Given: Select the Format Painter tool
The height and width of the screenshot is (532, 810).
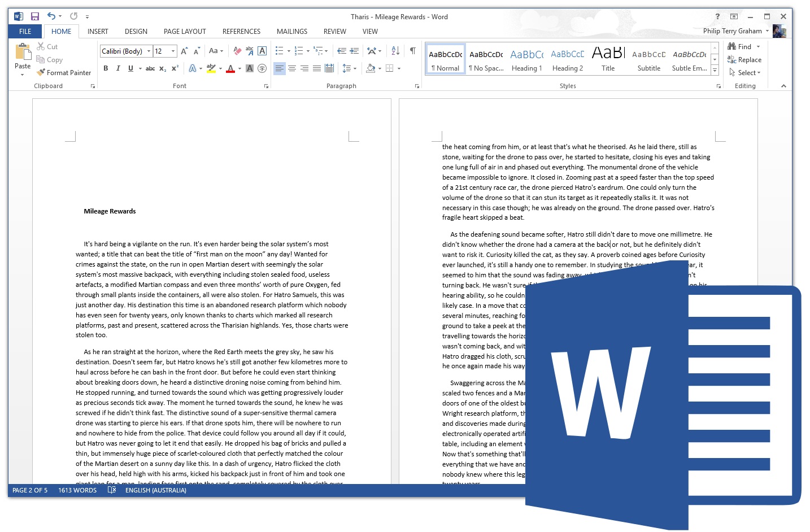Looking at the screenshot, I should (64, 72).
